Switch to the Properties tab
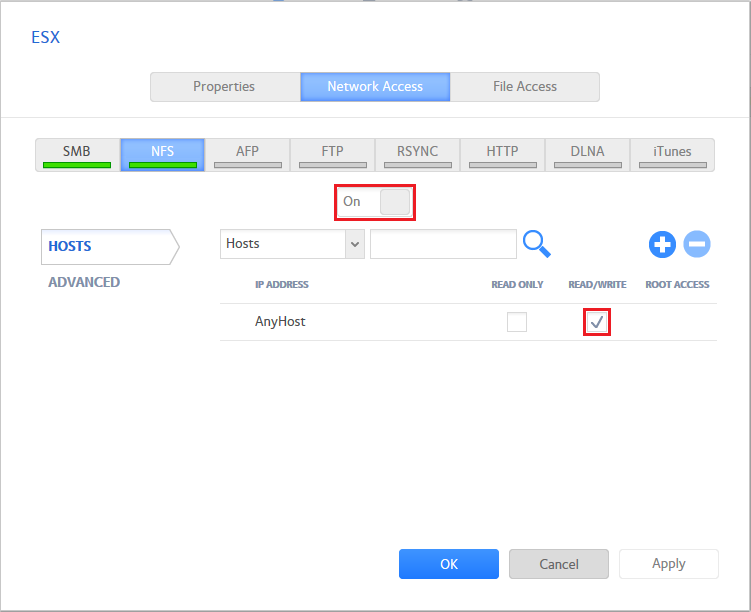This screenshot has height=612, width=751. pos(224,87)
